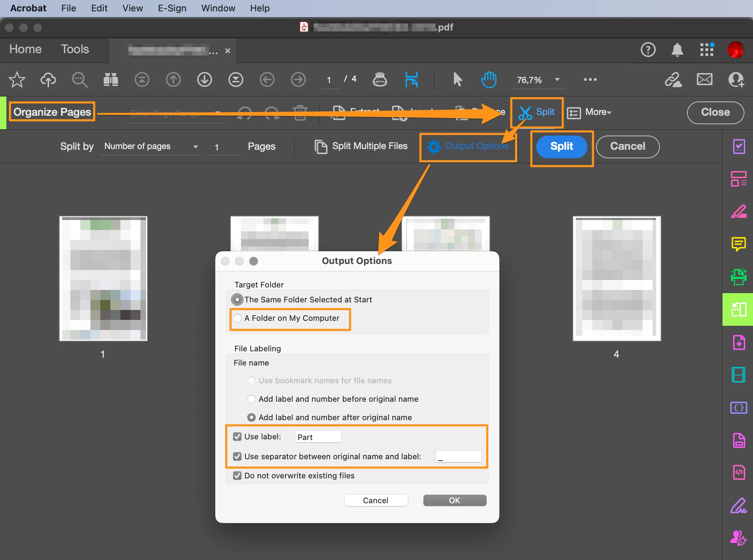Switch to the Tools tab
Screen dimensions: 753x560
click(75, 49)
